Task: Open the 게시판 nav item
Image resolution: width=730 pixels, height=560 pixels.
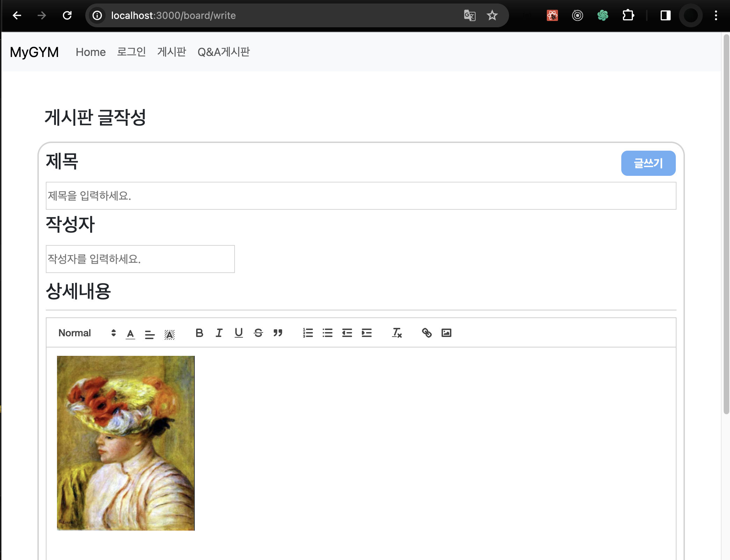Action: tap(172, 52)
